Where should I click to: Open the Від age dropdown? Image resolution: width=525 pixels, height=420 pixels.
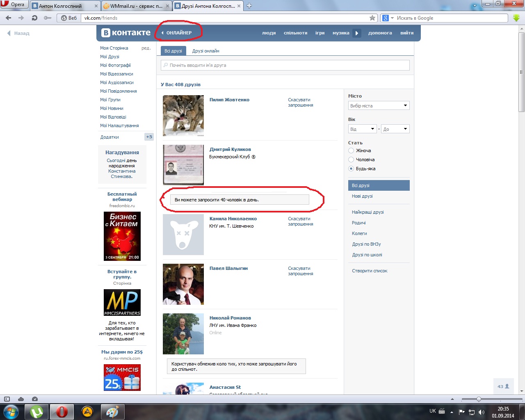point(363,129)
